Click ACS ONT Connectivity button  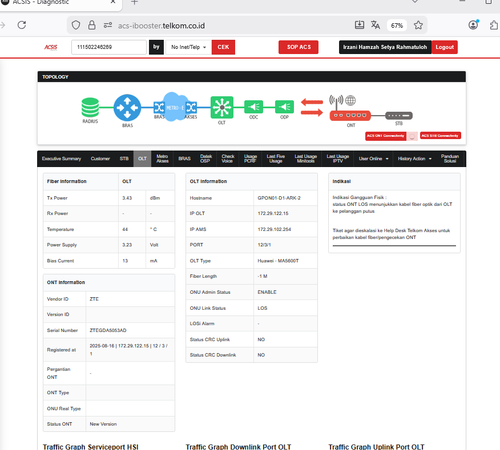386,136
